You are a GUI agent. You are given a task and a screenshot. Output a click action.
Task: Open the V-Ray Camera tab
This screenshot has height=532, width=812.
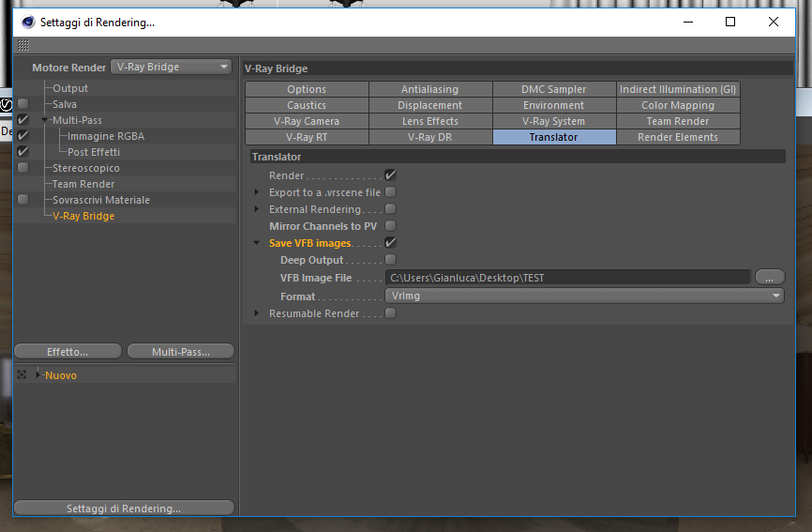pos(307,121)
